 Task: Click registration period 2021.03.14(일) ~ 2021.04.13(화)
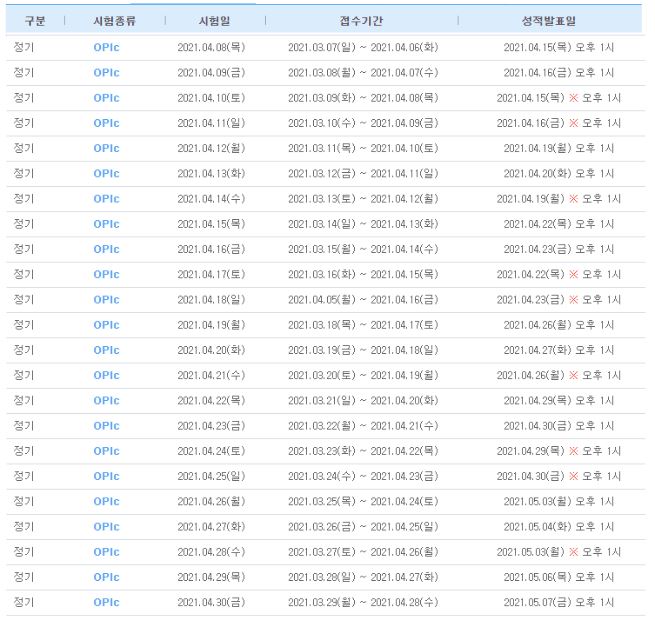point(363,224)
